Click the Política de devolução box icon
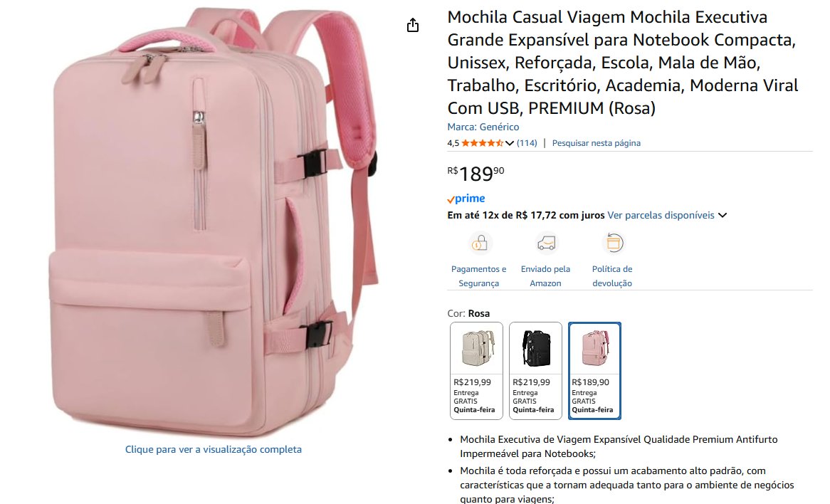The height and width of the screenshot is (504, 830). 613,243
